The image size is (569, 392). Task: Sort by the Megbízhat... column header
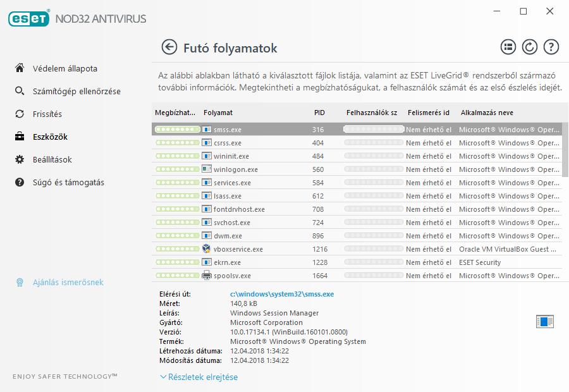[x=175, y=113]
